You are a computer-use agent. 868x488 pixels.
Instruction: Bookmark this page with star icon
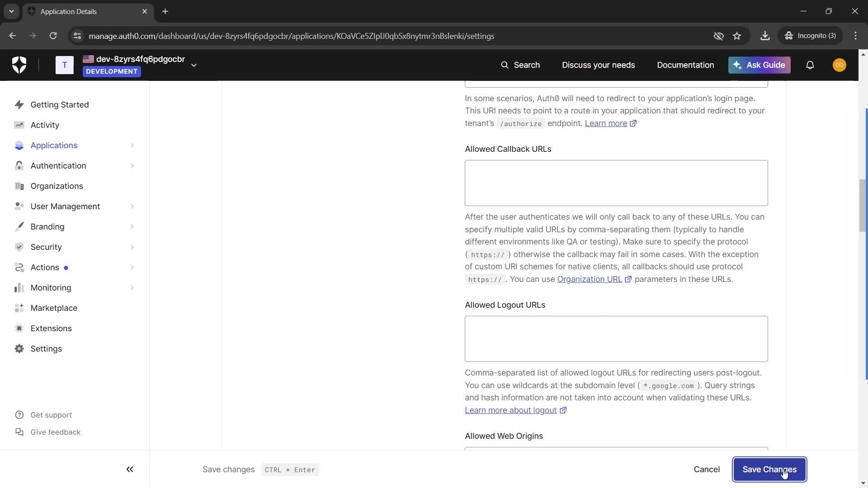(737, 36)
